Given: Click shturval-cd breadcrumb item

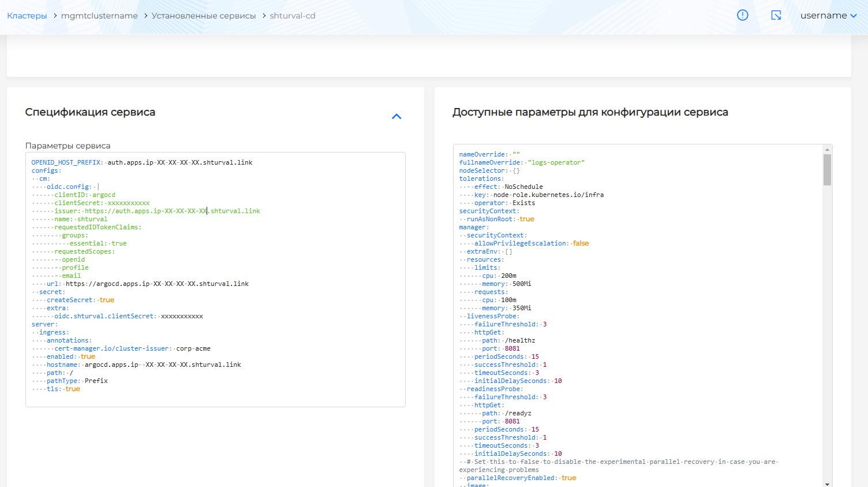Looking at the screenshot, I should click(293, 16).
